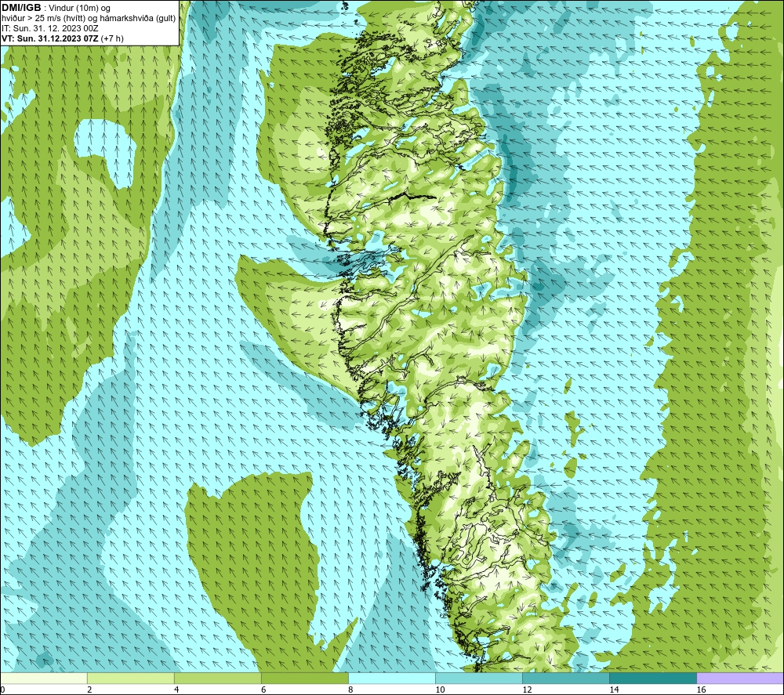Click the green 4–6 legend swatch
This screenshot has height=695, width=784.
pyautogui.click(x=217, y=678)
